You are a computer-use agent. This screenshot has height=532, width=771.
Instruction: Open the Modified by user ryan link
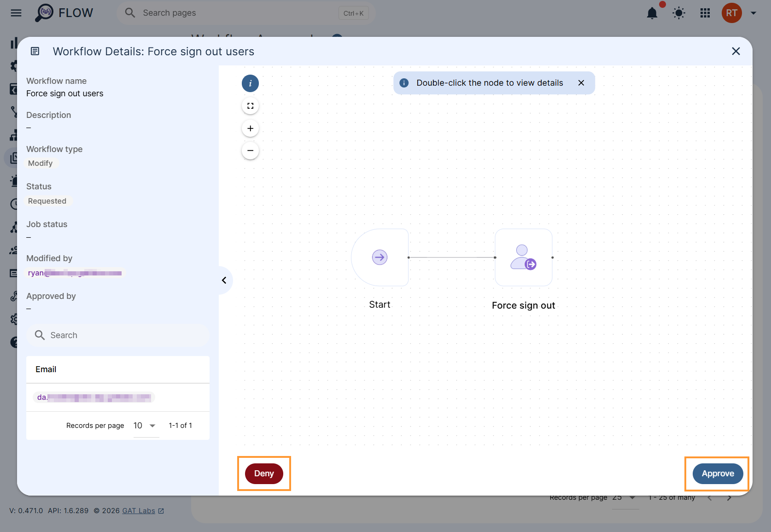pos(75,273)
